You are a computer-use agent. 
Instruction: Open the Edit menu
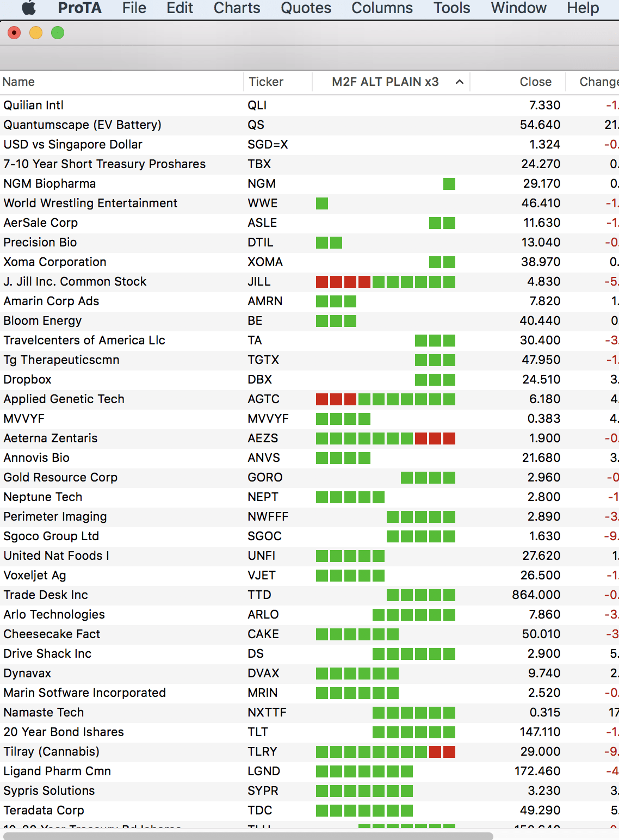click(179, 8)
